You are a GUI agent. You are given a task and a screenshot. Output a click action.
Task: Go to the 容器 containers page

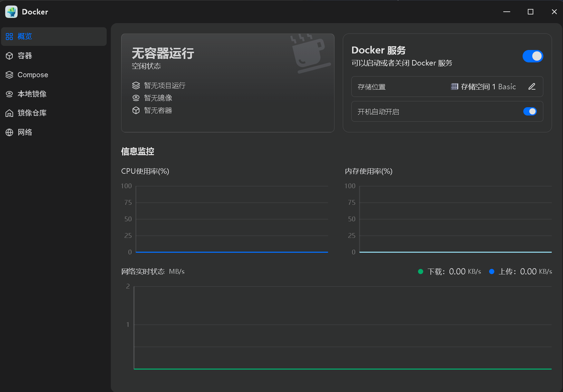pos(54,56)
